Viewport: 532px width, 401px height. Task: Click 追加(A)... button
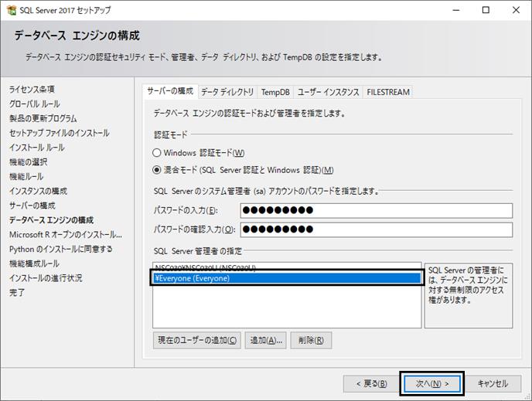(x=266, y=340)
